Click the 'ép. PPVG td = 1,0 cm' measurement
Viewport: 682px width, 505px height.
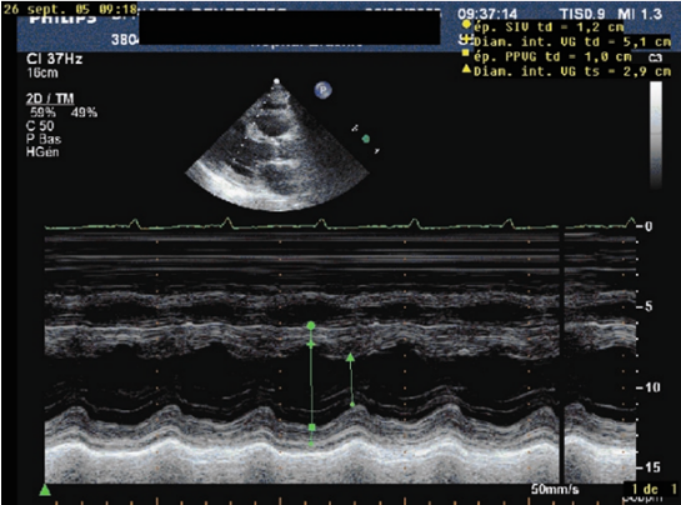[552, 57]
